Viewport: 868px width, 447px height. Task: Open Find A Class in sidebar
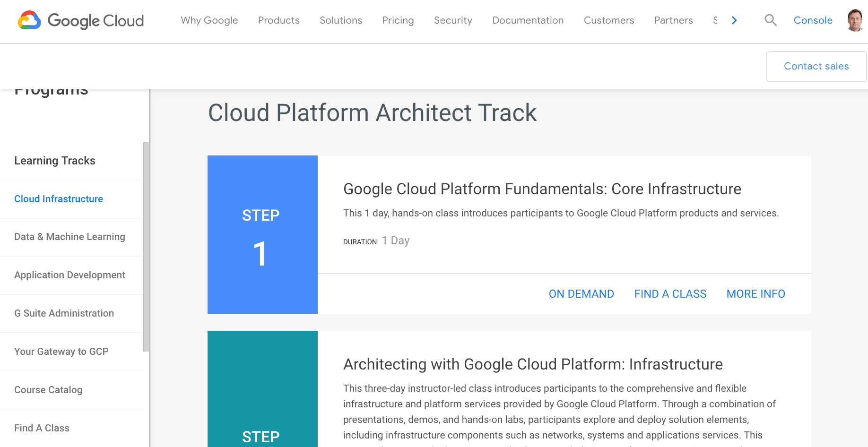point(42,428)
